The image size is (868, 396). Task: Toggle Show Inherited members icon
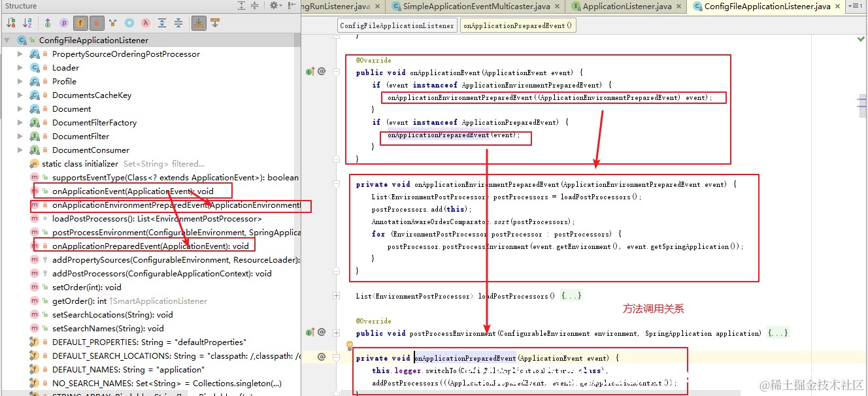(48, 23)
